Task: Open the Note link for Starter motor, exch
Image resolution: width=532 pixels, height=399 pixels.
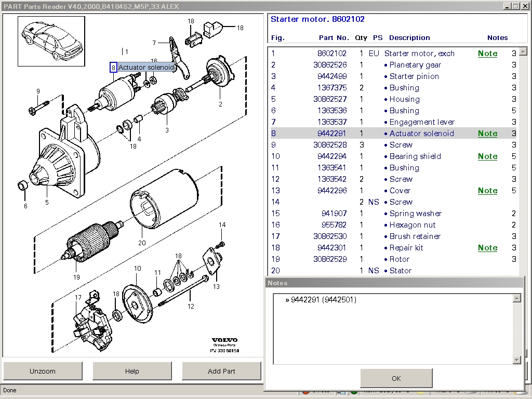Action: click(x=487, y=54)
